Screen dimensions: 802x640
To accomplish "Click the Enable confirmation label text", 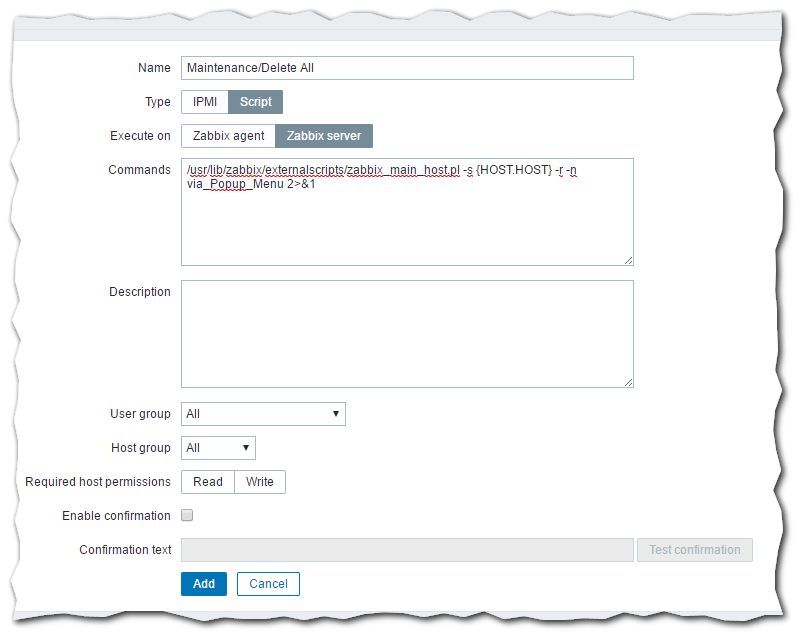I will 116,516.
